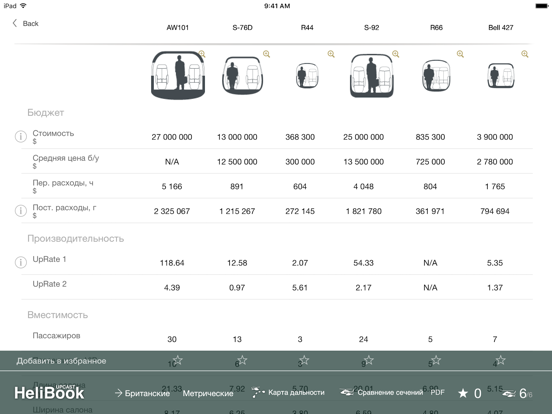Switch units to Метрические

click(x=208, y=393)
